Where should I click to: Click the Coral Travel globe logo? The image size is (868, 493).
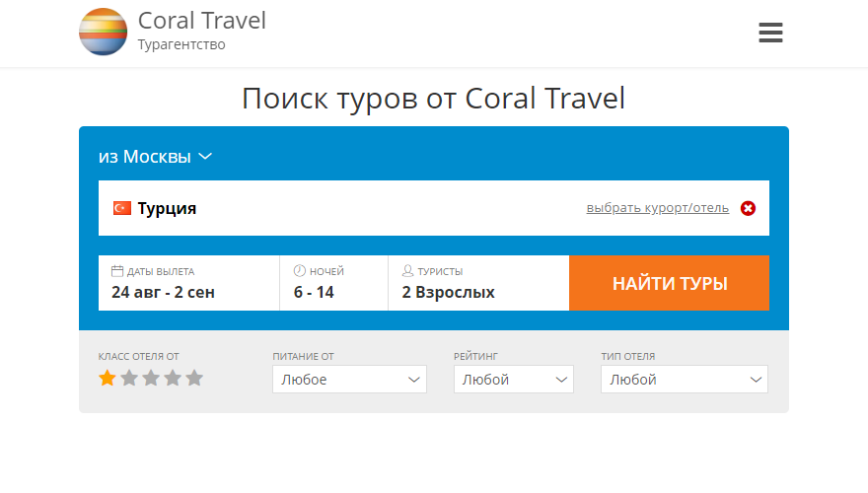click(x=103, y=32)
